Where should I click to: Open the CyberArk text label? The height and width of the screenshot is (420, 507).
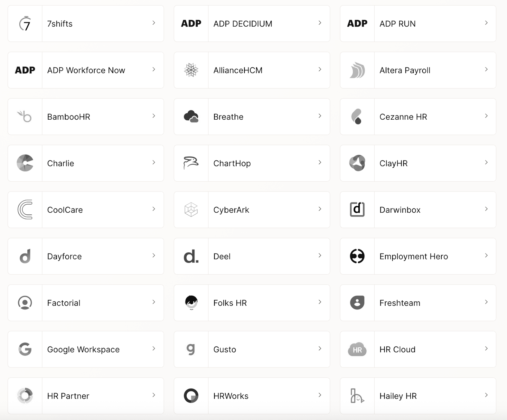click(x=231, y=210)
